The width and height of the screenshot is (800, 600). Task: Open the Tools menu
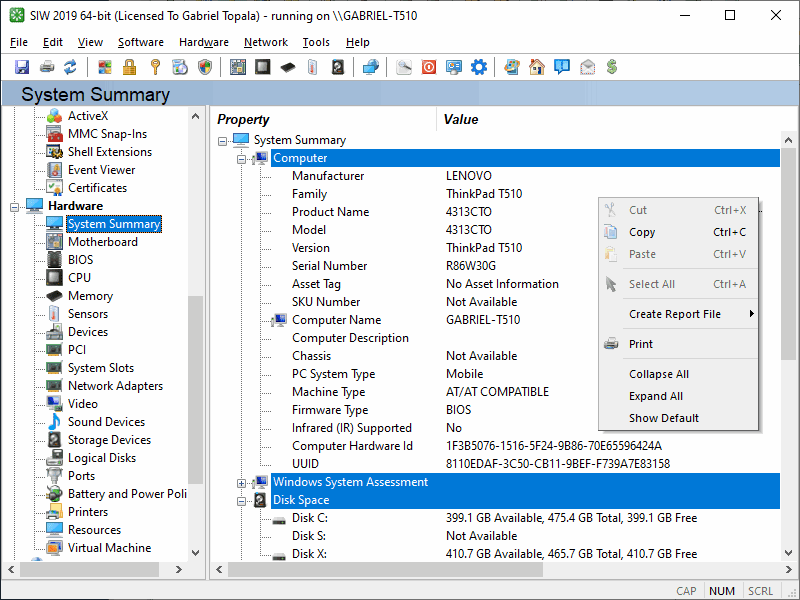[x=316, y=42]
